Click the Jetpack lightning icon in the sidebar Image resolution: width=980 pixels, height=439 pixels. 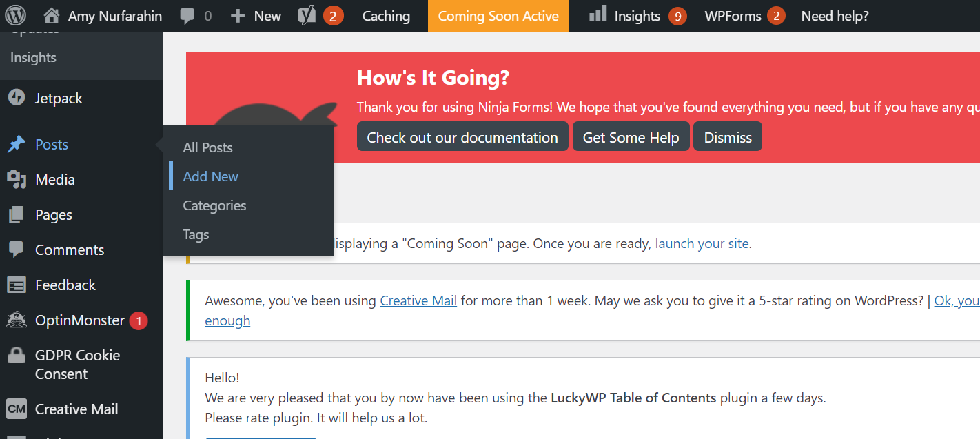17,98
